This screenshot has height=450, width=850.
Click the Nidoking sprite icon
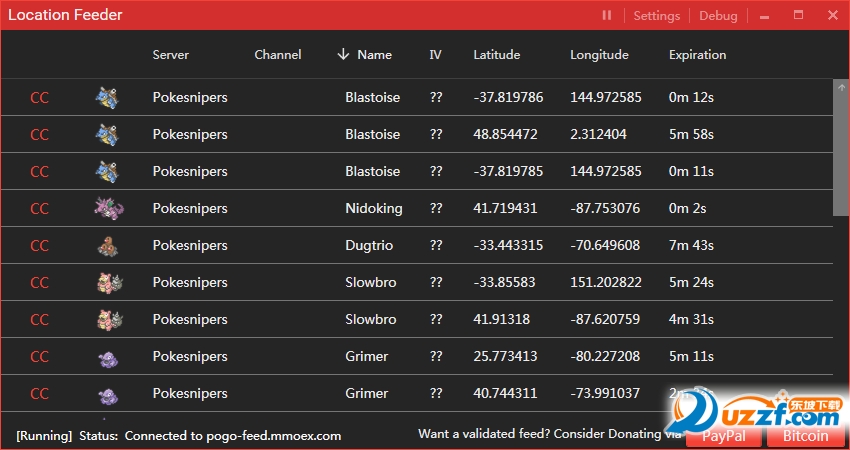click(109, 209)
